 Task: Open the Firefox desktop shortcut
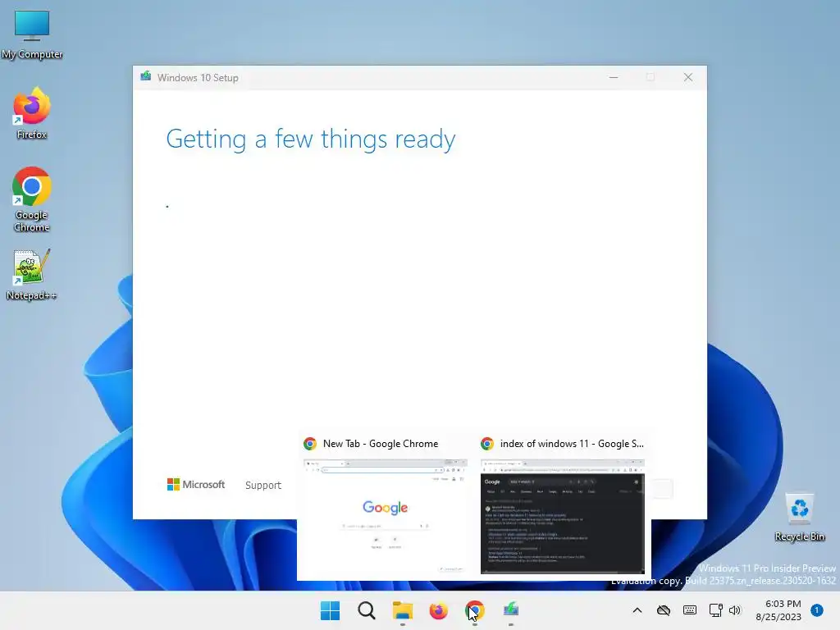pos(32,113)
